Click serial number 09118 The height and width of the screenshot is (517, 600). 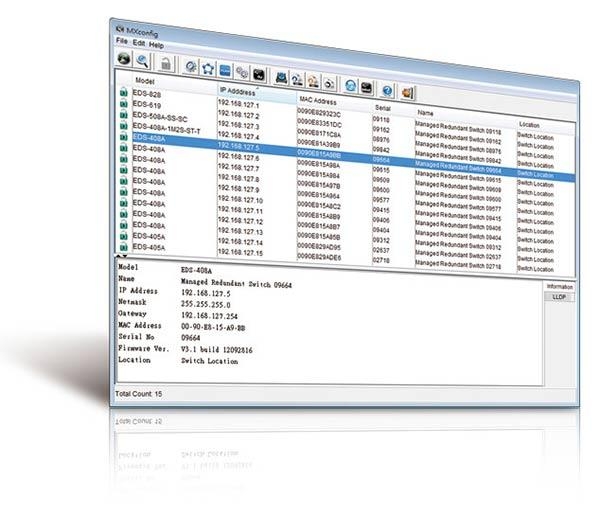[381, 119]
